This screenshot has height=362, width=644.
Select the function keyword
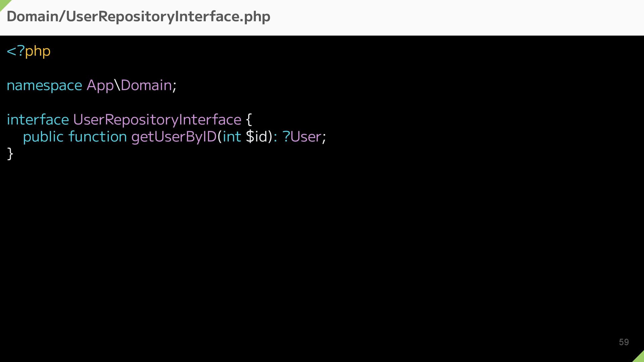tap(98, 137)
